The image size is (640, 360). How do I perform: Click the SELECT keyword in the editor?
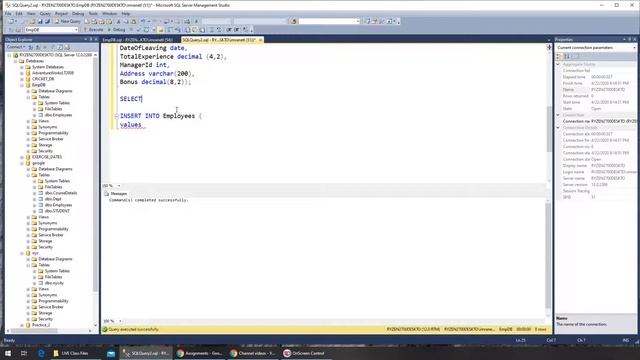click(131, 99)
